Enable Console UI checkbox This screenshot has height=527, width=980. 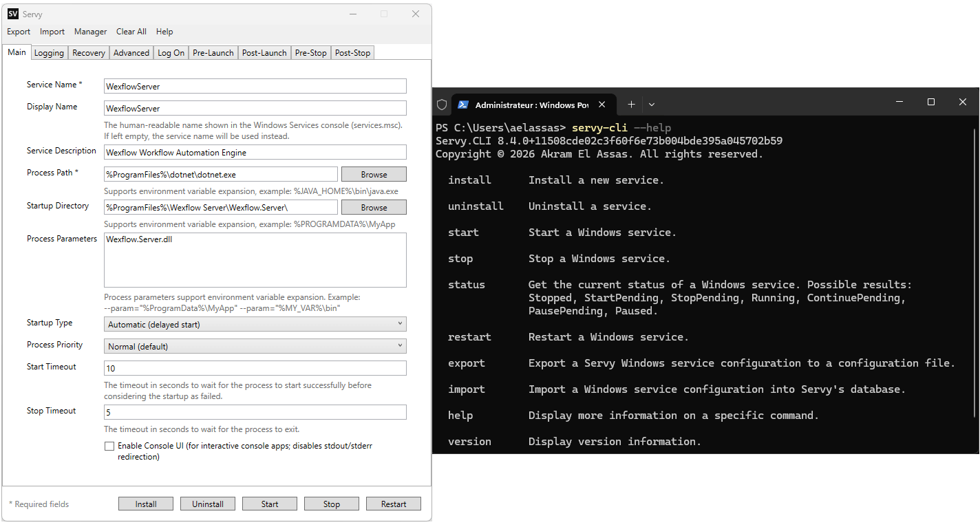click(x=109, y=446)
